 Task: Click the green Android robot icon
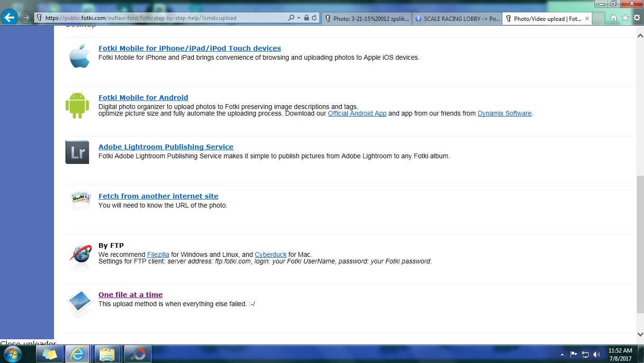pos(77,105)
